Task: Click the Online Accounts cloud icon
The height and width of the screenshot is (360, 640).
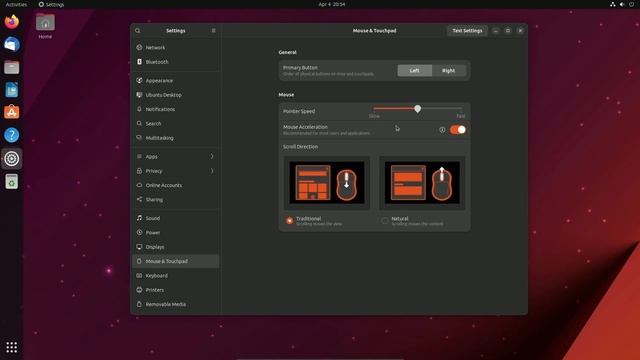Action: coord(139,185)
